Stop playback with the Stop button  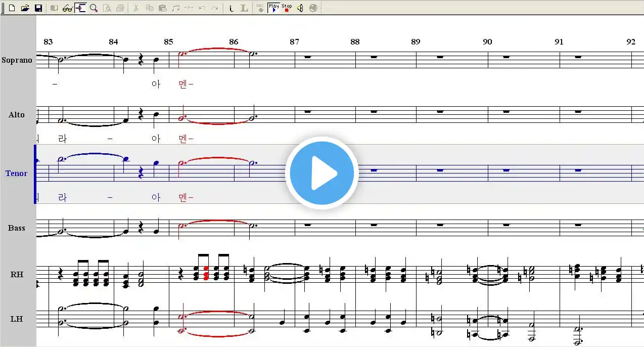click(x=287, y=8)
